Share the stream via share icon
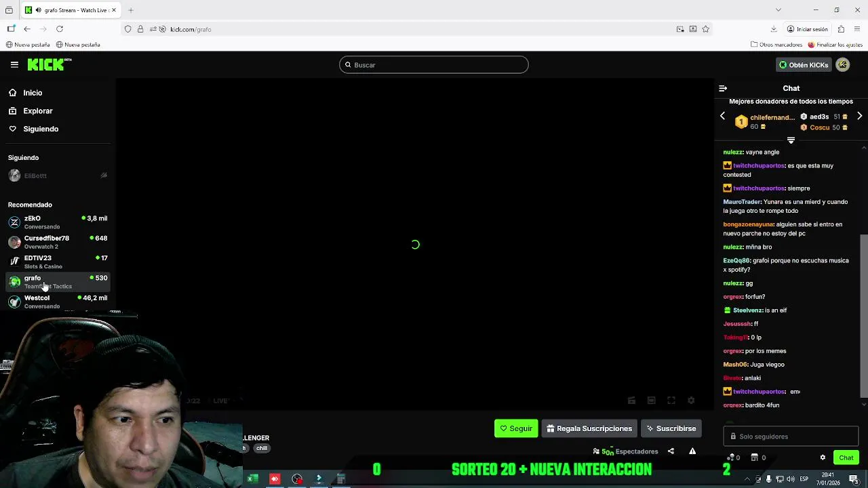 coord(671,451)
